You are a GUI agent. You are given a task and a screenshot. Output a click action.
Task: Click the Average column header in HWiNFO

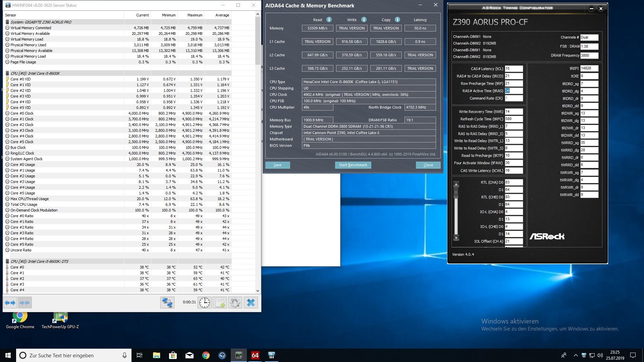click(218, 15)
